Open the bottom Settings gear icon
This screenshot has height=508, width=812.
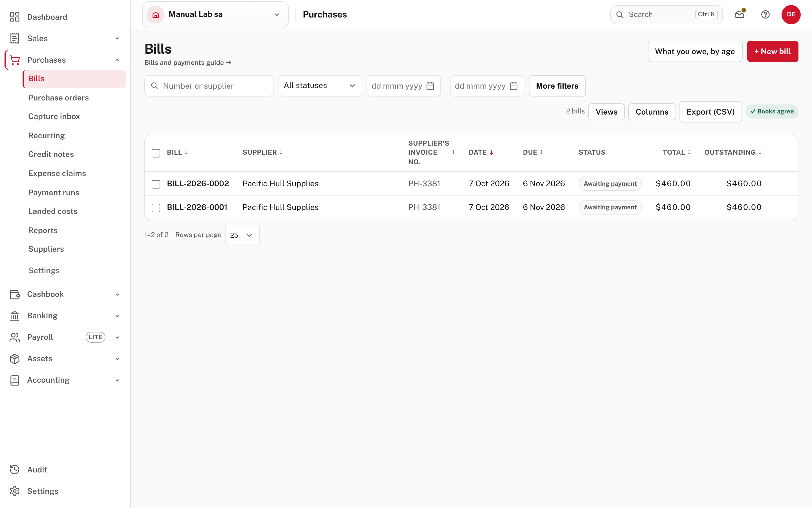coord(14,491)
